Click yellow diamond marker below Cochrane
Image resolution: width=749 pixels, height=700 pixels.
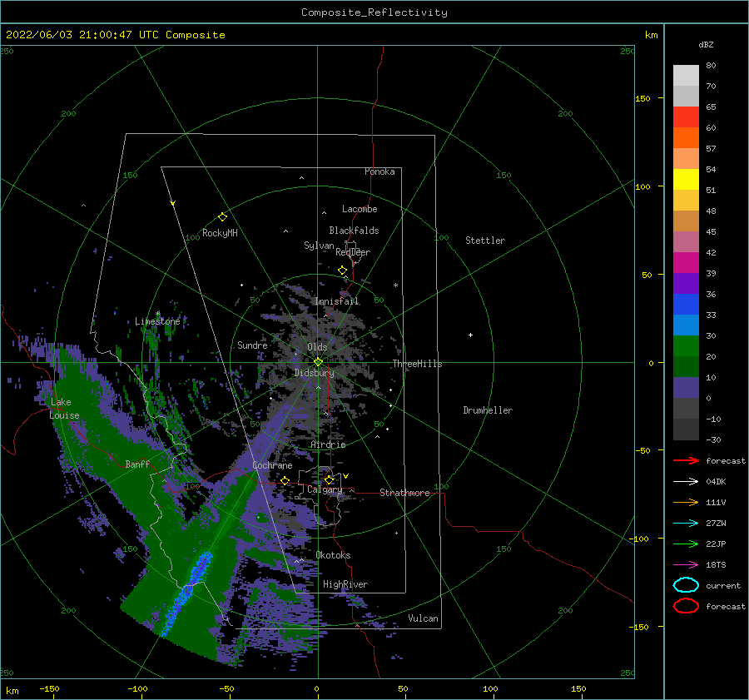[285, 481]
